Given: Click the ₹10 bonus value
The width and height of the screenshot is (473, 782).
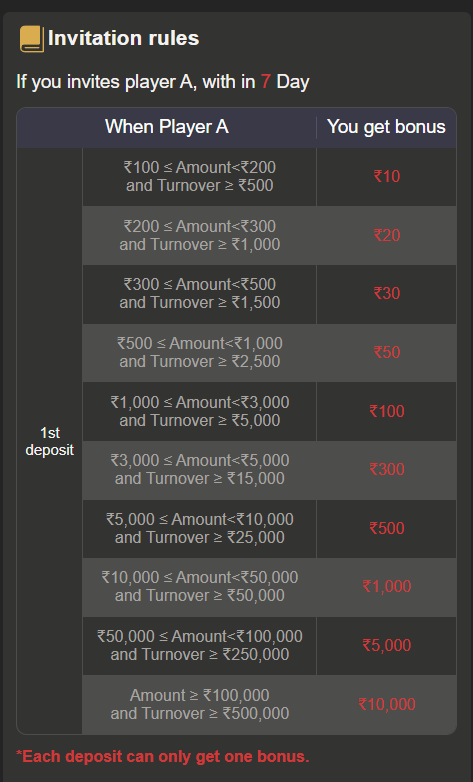Looking at the screenshot, I should (x=387, y=176).
